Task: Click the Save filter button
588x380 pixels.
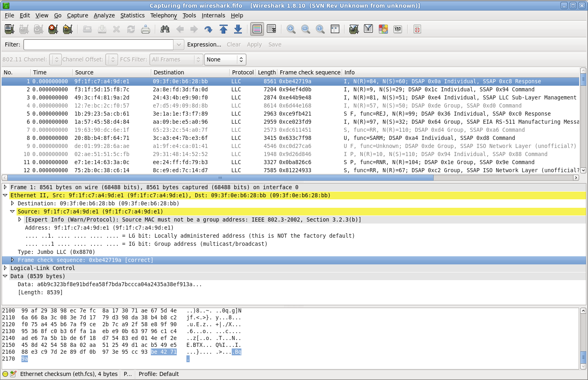Action: (275, 44)
